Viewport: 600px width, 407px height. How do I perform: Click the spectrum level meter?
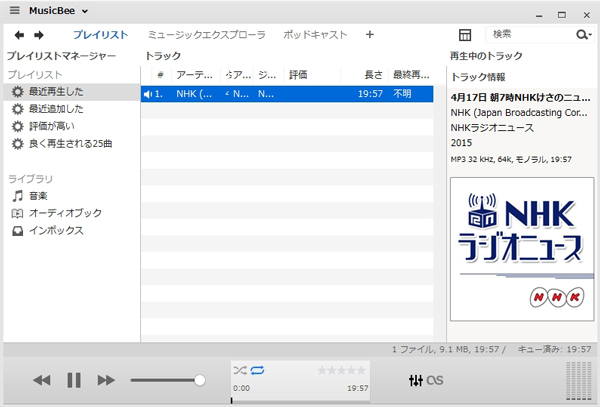[x=579, y=381]
